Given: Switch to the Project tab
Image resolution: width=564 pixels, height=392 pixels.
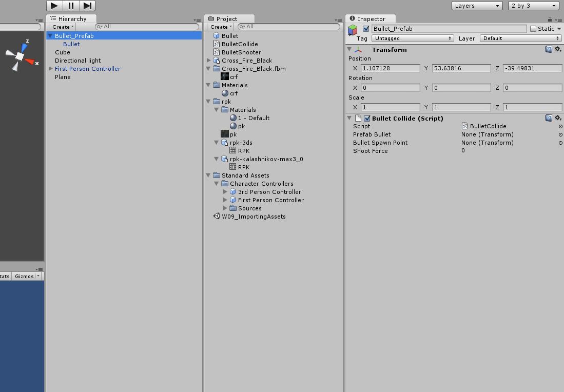Looking at the screenshot, I should point(226,18).
